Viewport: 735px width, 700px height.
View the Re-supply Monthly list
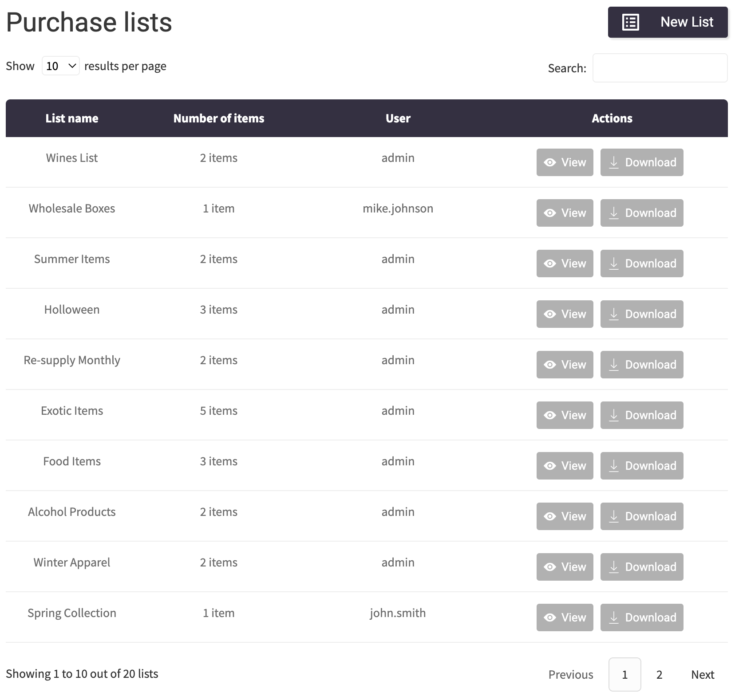pos(564,365)
